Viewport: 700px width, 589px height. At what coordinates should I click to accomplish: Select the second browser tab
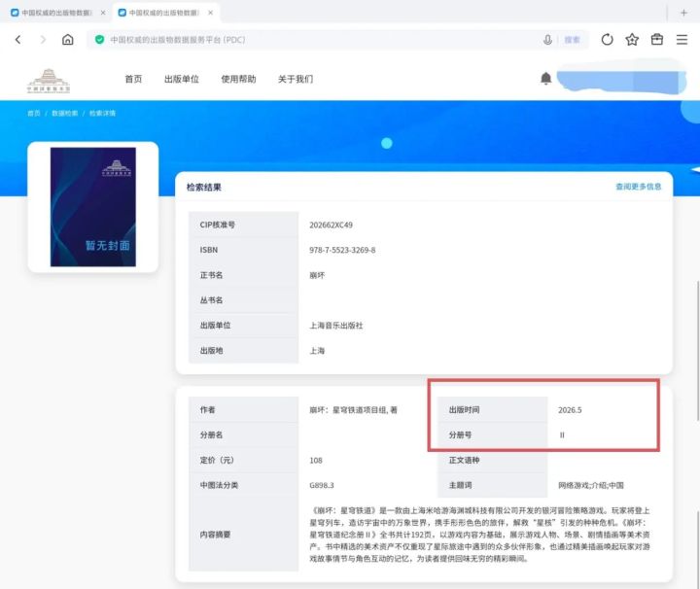(x=164, y=13)
